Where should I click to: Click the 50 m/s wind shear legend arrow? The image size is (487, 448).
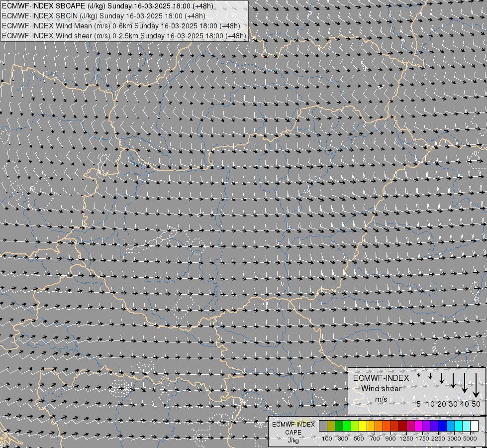tap(476, 385)
